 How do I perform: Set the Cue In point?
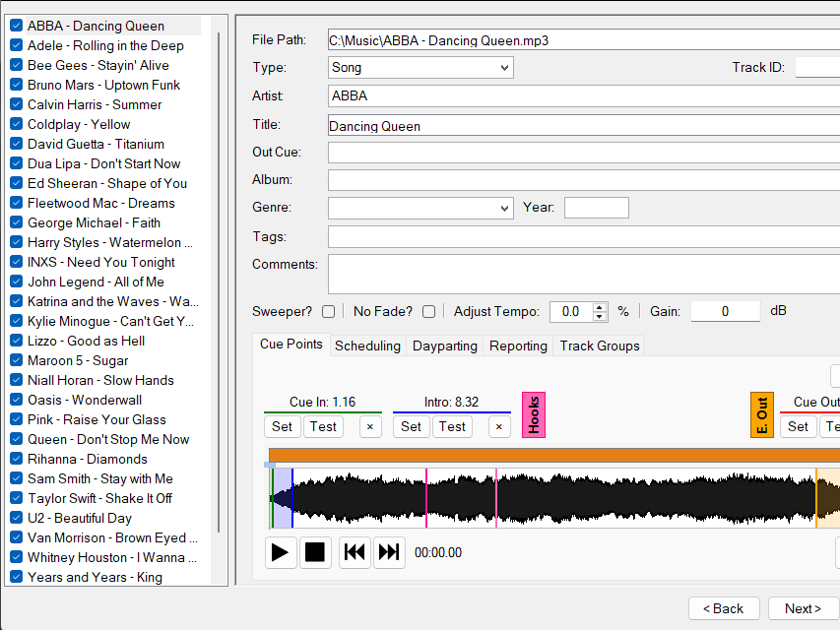pyautogui.click(x=282, y=427)
